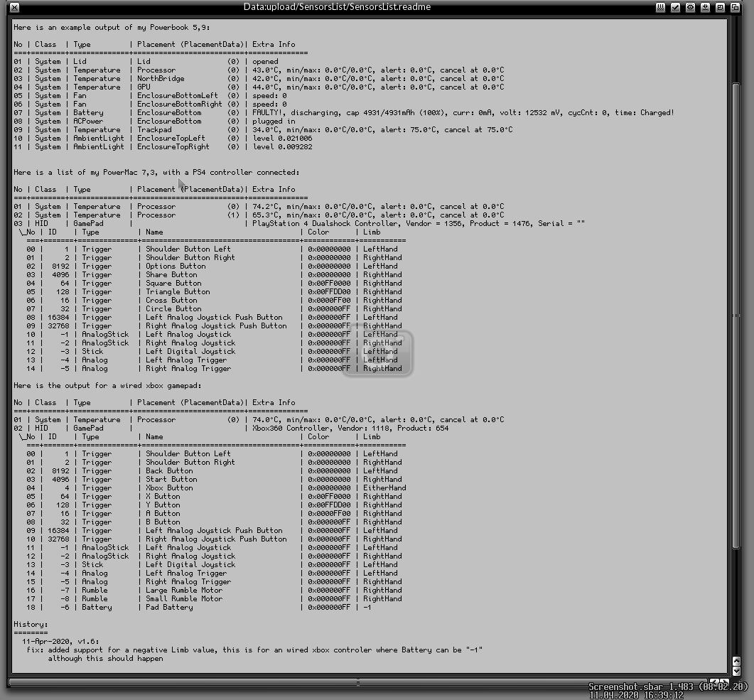Viewport: 754px width, 700px height.
Task: Click the window depth gadget
Action: tap(735, 7)
